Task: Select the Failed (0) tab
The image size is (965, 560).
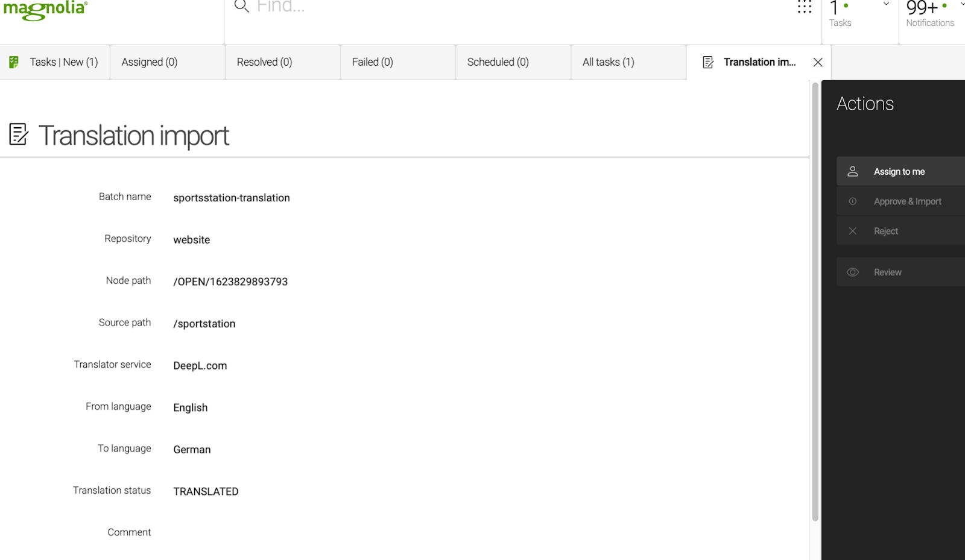Action: coord(372,62)
